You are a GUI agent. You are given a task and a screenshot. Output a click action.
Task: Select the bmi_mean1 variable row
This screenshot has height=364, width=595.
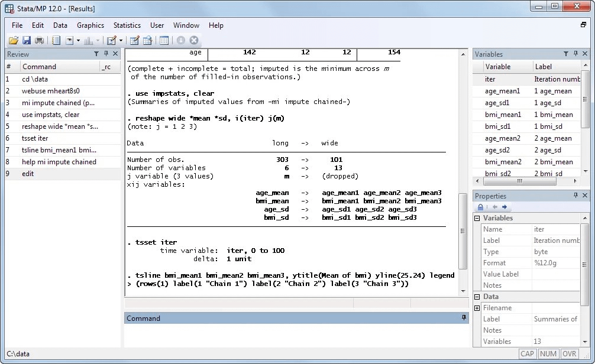click(x=526, y=115)
